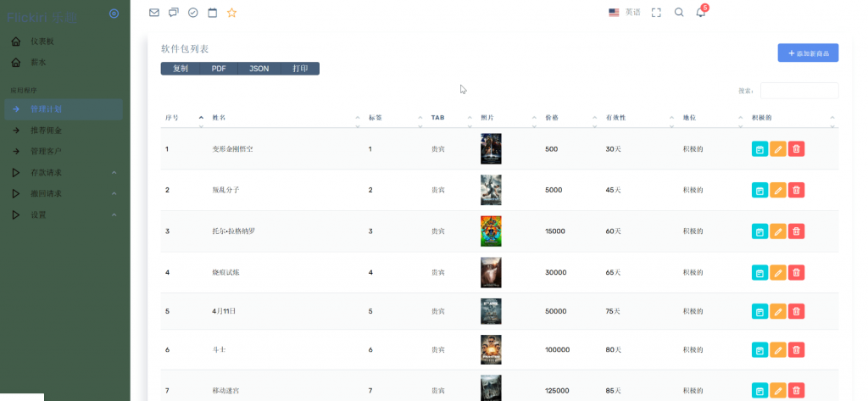Click the sidebar toggle circle icon beside logo
This screenshot has width=868, height=401.
114,14
